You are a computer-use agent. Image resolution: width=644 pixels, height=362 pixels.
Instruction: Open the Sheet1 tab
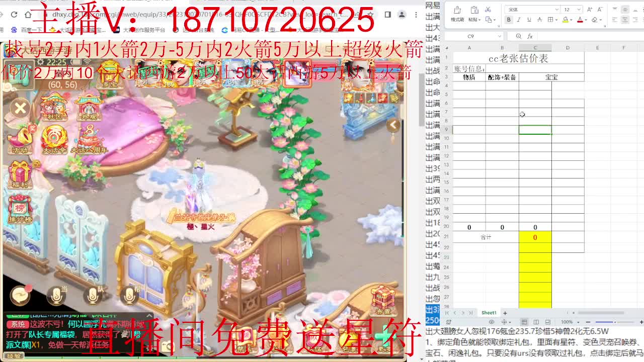(x=489, y=313)
